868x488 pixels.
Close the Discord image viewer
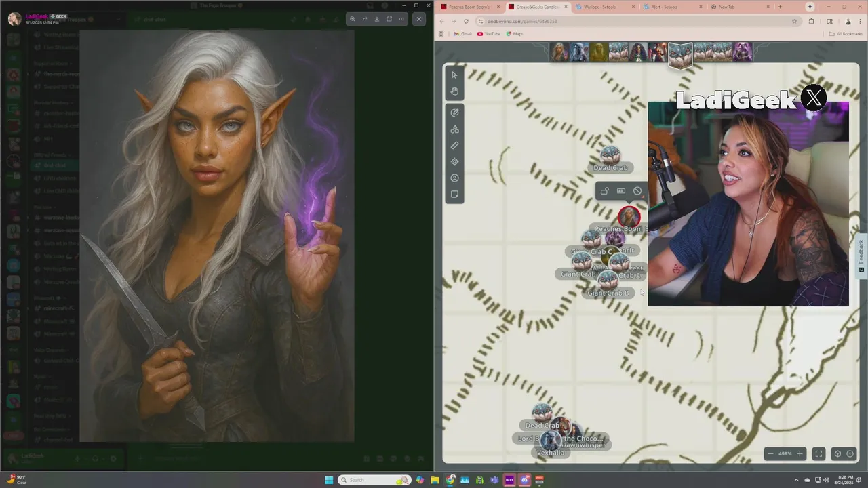click(419, 19)
